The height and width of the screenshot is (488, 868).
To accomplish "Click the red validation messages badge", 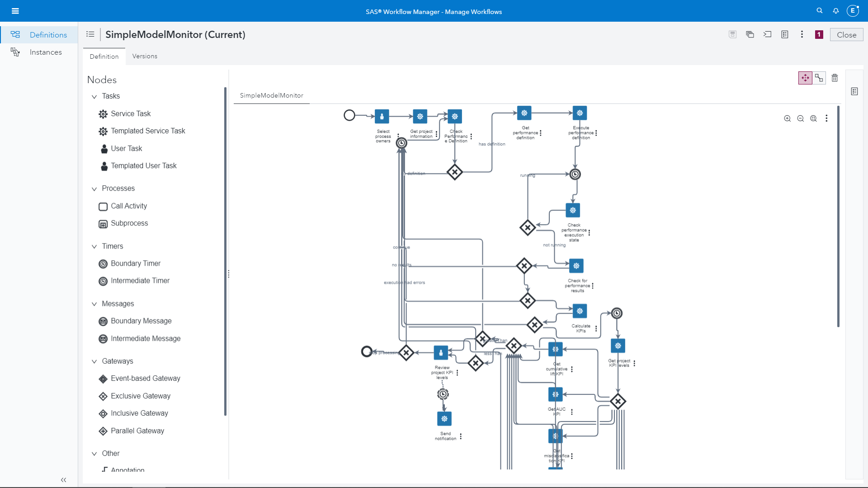I will (819, 35).
